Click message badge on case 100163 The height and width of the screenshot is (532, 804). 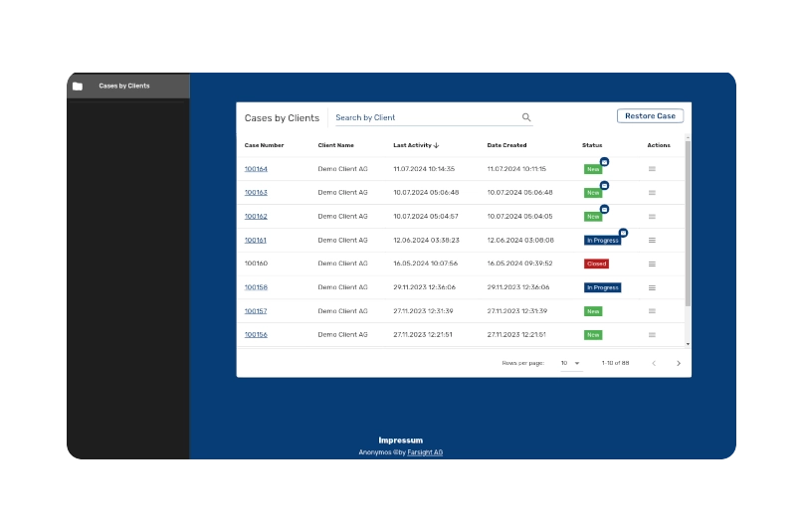point(604,185)
